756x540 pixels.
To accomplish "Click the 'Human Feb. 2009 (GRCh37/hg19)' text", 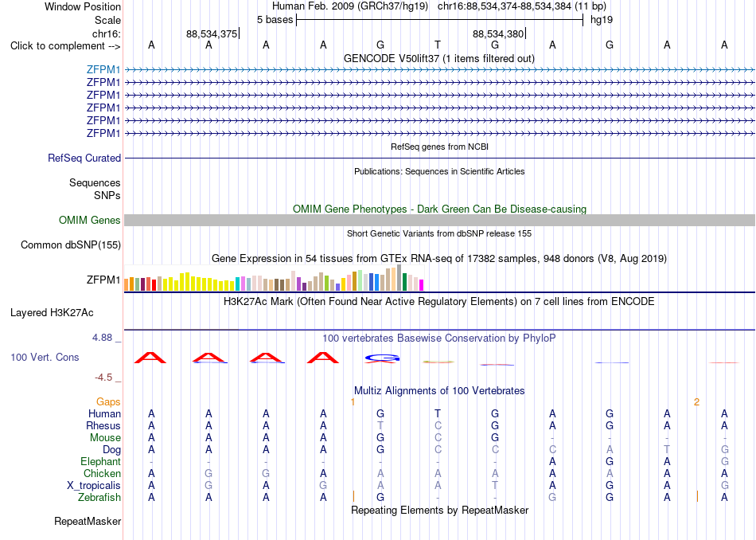I will (x=350, y=6).
